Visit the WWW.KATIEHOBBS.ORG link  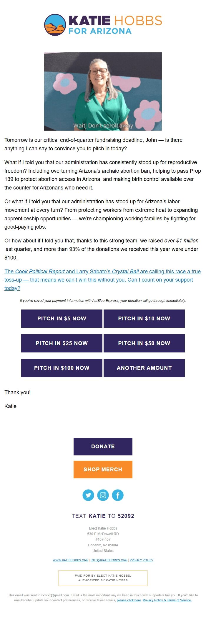[71, 560]
